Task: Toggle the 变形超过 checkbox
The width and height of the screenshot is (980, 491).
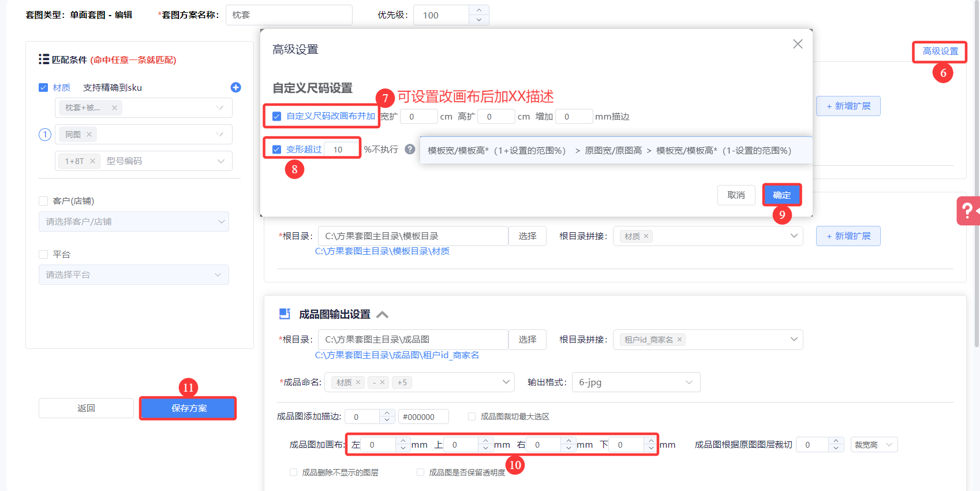Action: pyautogui.click(x=277, y=150)
